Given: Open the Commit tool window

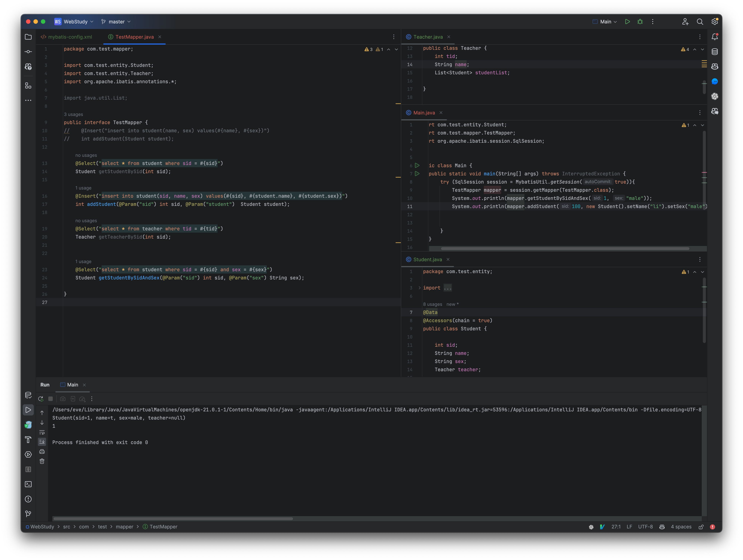Looking at the screenshot, I should 28,51.
